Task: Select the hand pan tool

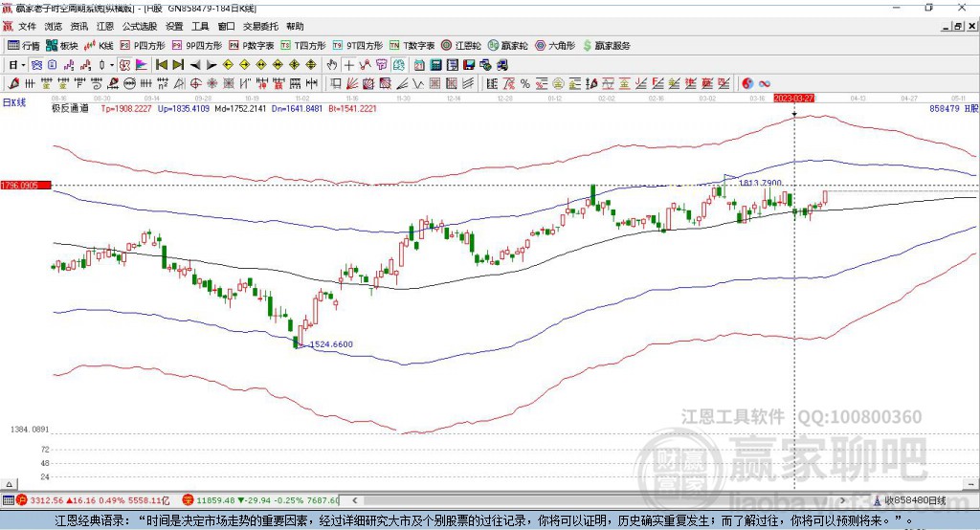Action: click(331, 65)
